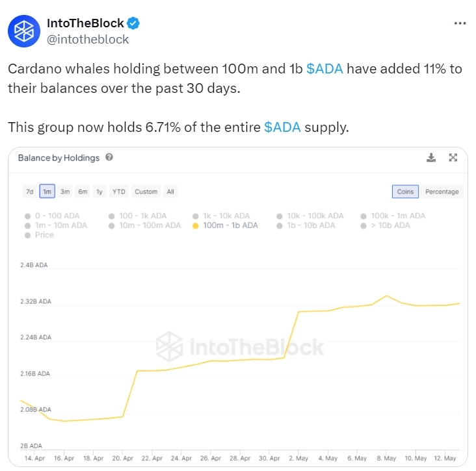The height and width of the screenshot is (471, 476).
Task: Select the 7d time range
Action: click(x=29, y=192)
